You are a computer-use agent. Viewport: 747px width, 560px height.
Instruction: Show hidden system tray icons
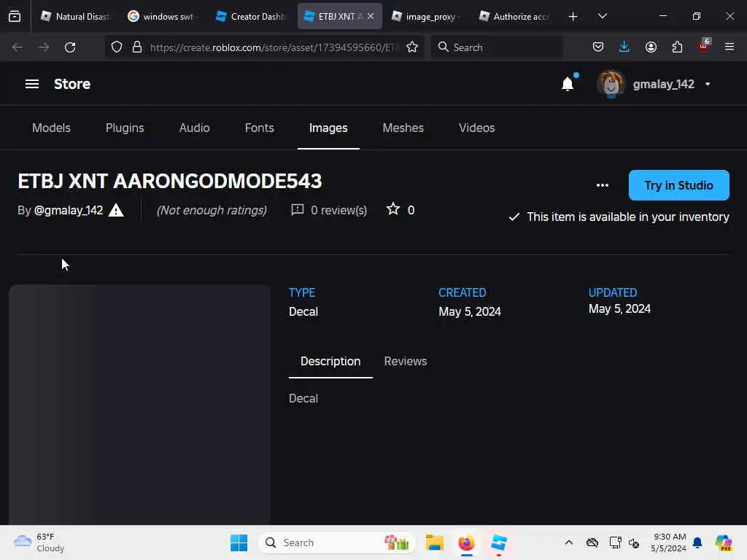point(569,542)
